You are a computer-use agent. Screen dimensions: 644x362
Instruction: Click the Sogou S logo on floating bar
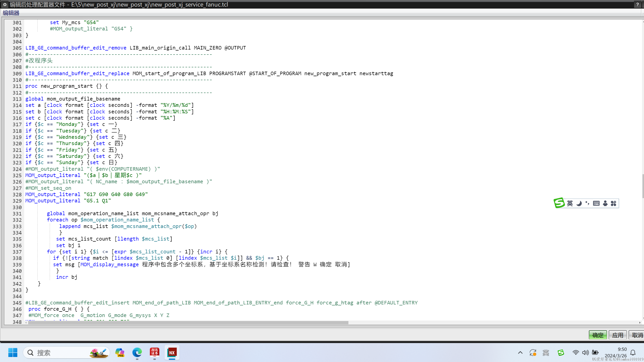click(559, 203)
